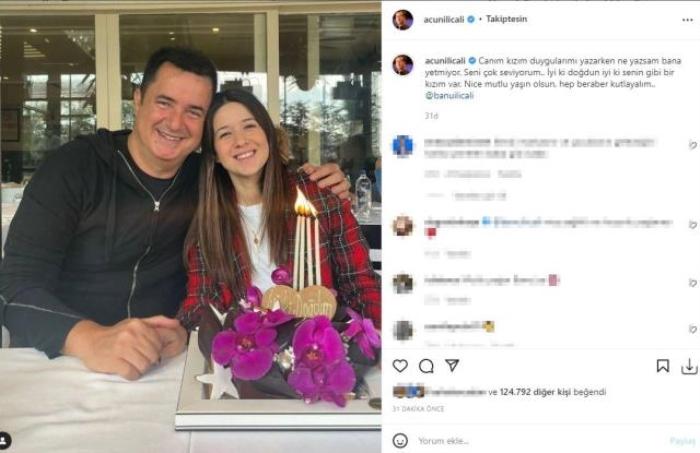Like the third comment's heart
The image size is (700, 453).
(x=693, y=283)
